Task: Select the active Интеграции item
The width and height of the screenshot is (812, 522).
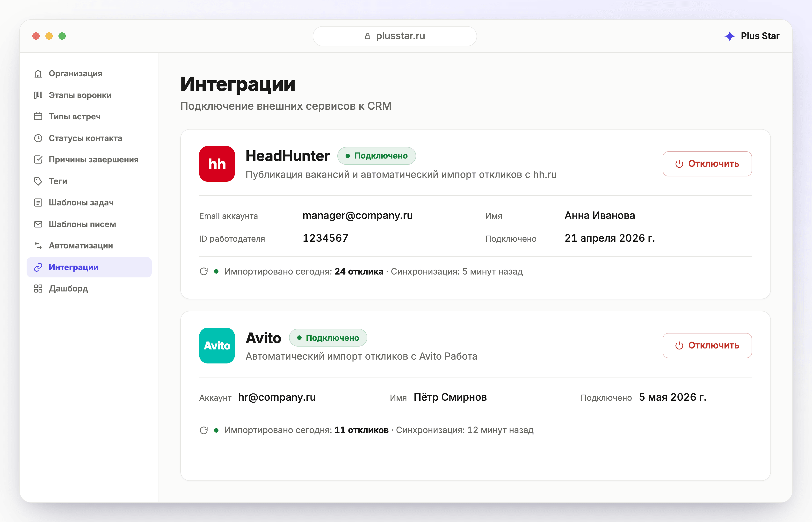Action: (x=89, y=268)
